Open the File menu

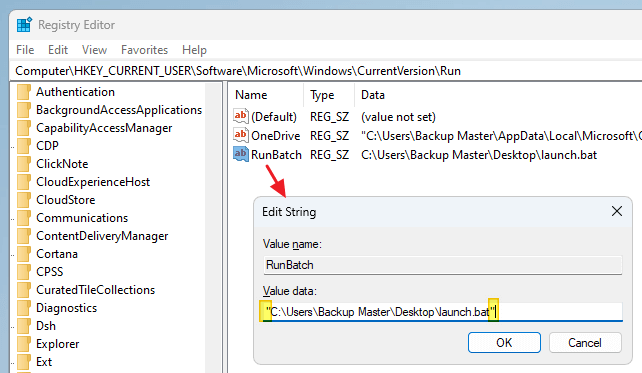point(25,50)
